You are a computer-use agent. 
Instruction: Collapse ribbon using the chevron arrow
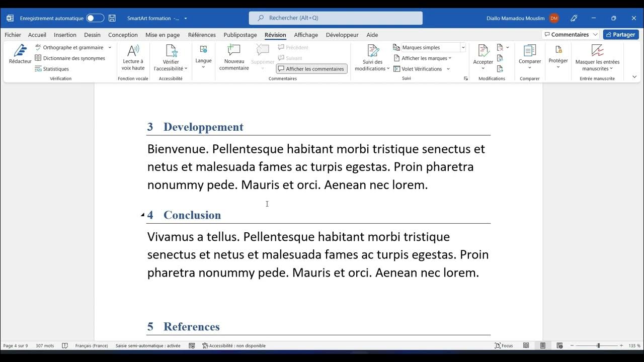[634, 77]
